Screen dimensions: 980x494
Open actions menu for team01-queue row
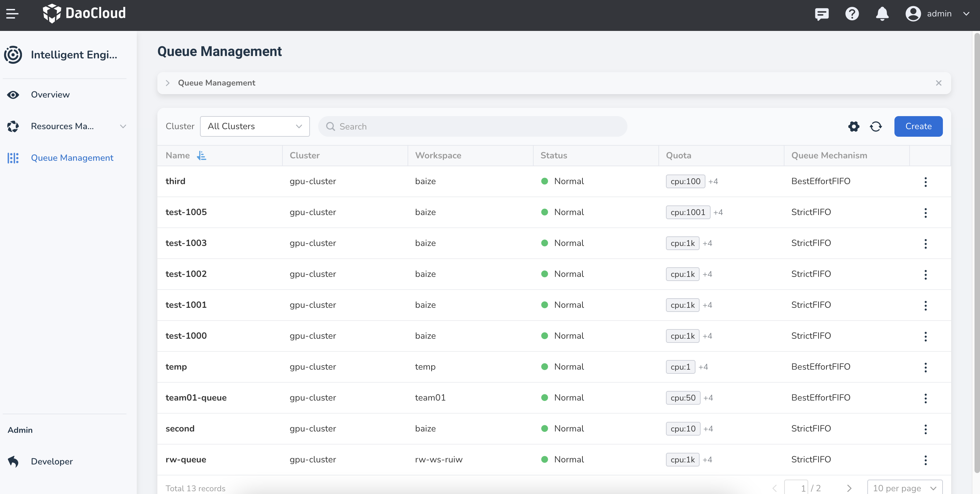pos(925,398)
